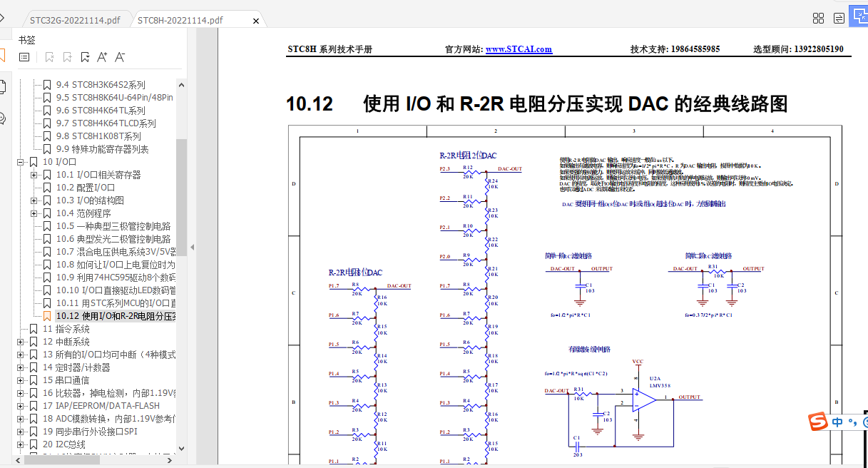868x468 pixels.
Task: Click the bookmark icon beside 11 指令系统
Action: [34, 329]
